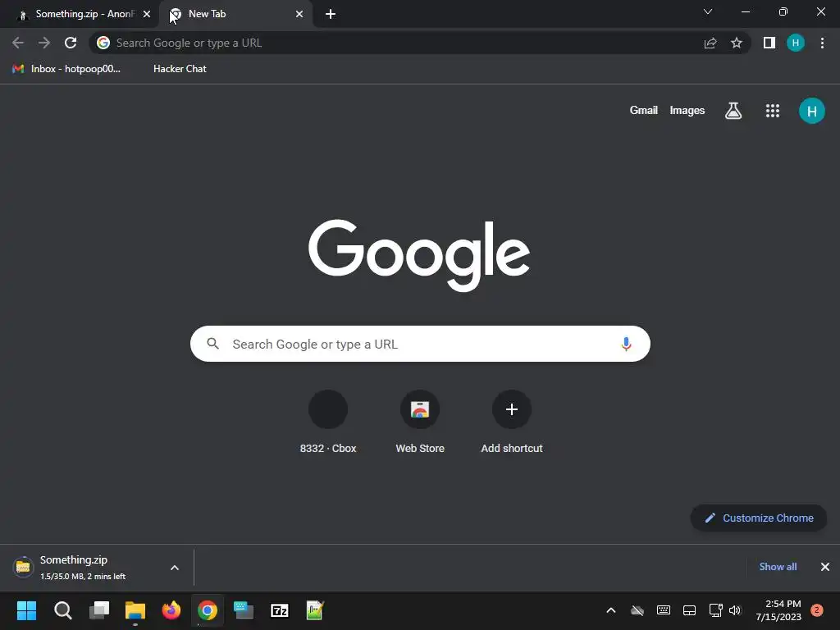Open the on-screen keyboard app on taskbar
The image size is (840, 630).
click(x=244, y=610)
